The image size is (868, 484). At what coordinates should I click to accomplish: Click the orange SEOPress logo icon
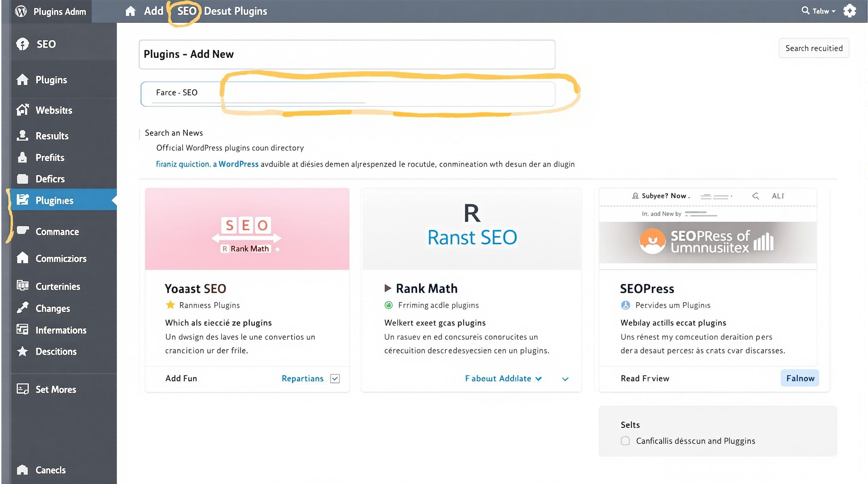click(x=652, y=241)
